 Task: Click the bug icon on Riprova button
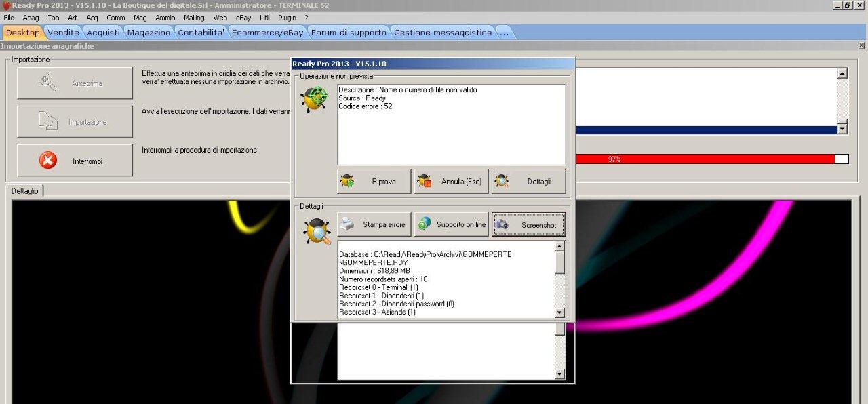click(347, 181)
